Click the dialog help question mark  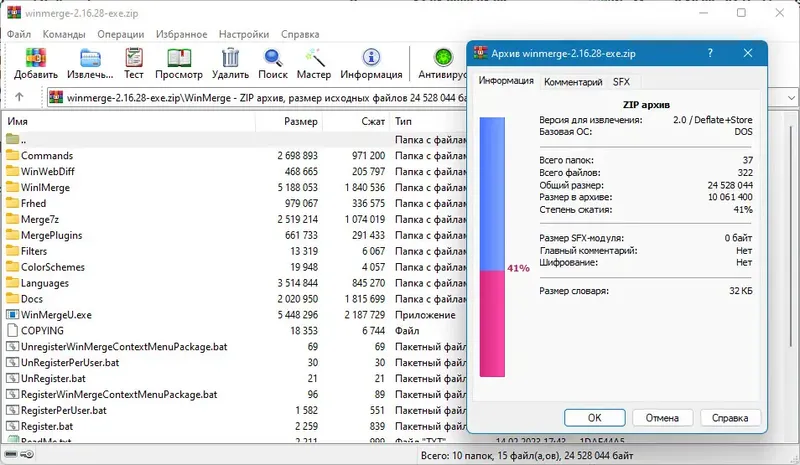pos(710,53)
